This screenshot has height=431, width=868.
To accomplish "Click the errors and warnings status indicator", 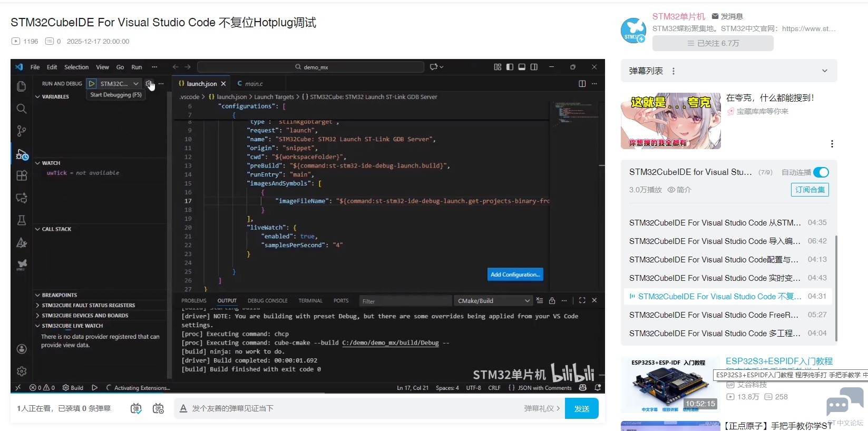I will click(42, 388).
